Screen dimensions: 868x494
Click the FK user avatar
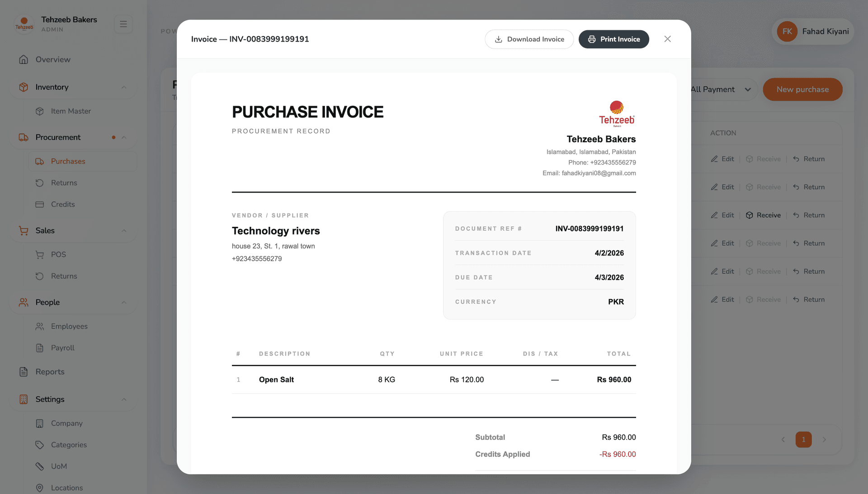click(787, 32)
